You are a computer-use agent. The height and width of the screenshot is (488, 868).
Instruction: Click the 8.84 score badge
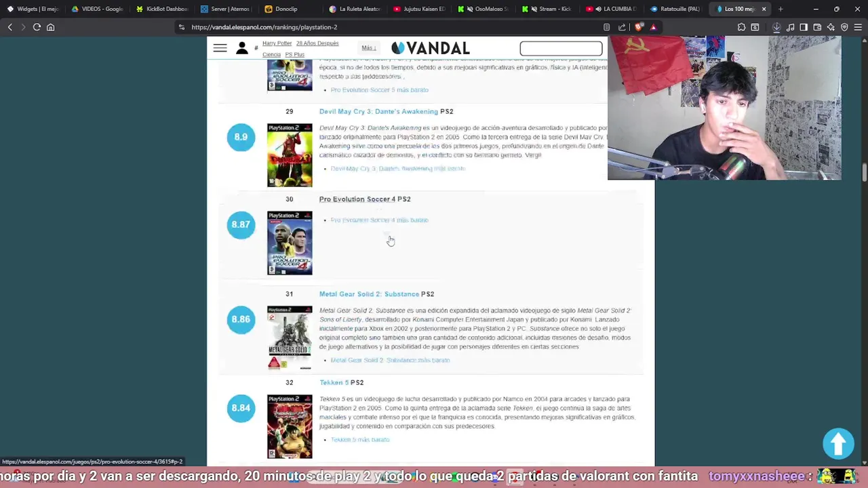tap(241, 408)
